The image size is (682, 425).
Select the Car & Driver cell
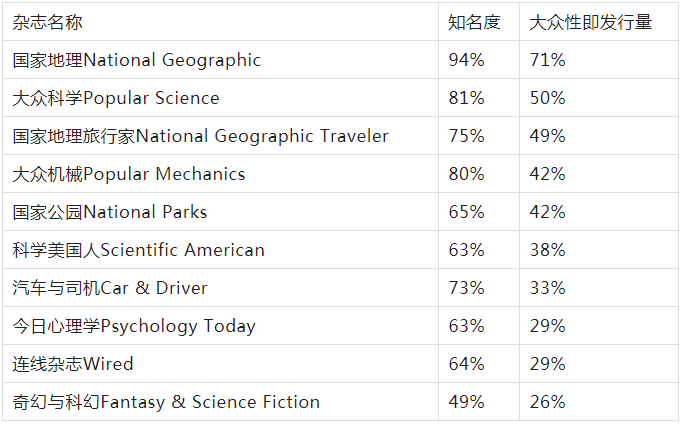coord(110,288)
